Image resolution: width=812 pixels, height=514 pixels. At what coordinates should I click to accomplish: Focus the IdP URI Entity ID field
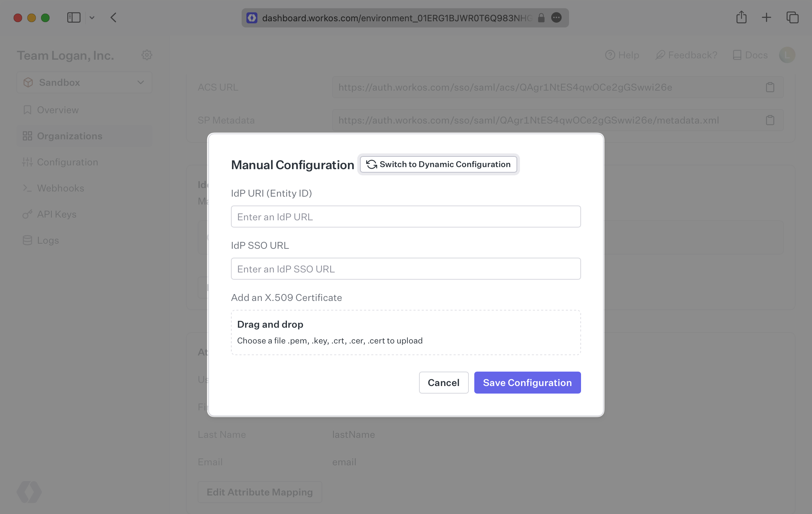click(406, 217)
